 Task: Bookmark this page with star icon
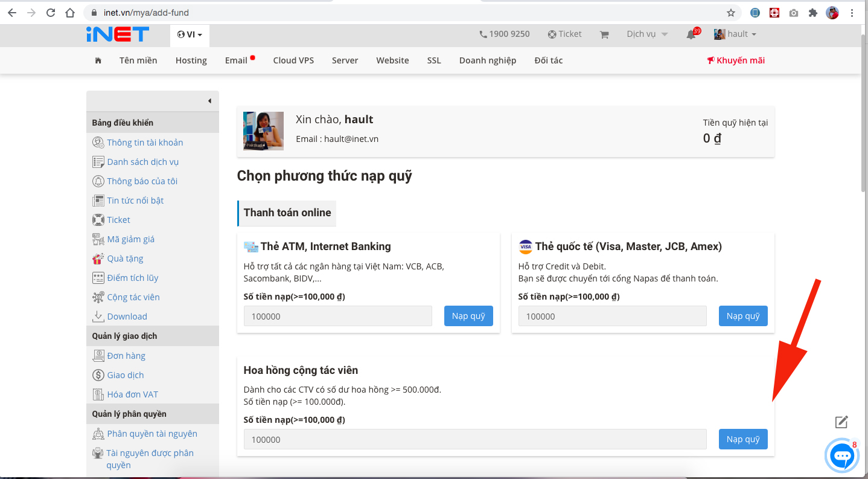click(x=731, y=13)
